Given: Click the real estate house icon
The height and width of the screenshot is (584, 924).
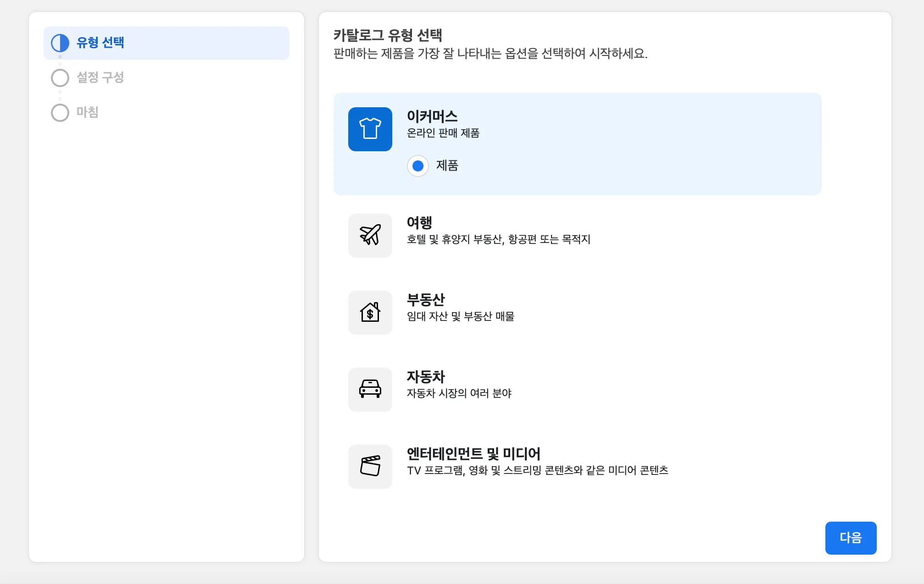Looking at the screenshot, I should tap(370, 312).
